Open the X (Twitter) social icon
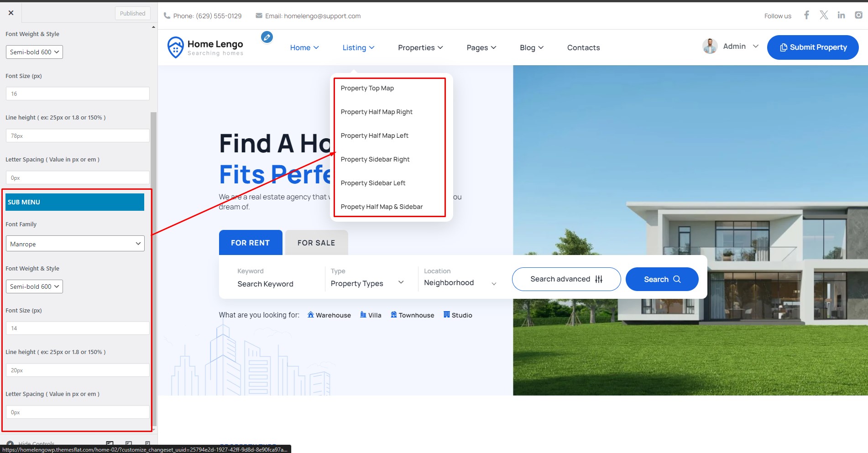 [x=824, y=15]
